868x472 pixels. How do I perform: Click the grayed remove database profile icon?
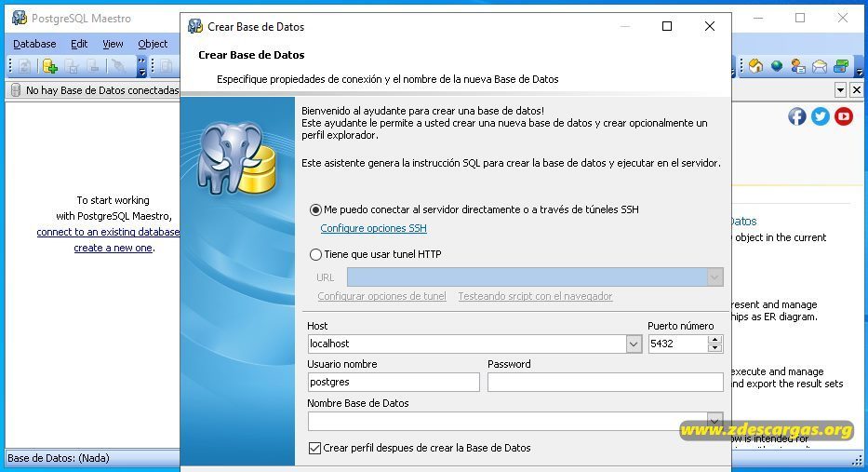coord(93,66)
